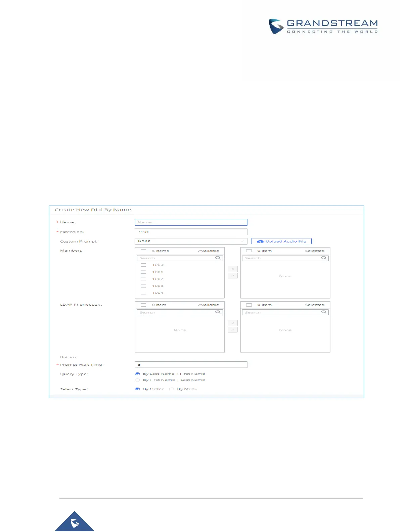Click the cloud upload icon

260,241
